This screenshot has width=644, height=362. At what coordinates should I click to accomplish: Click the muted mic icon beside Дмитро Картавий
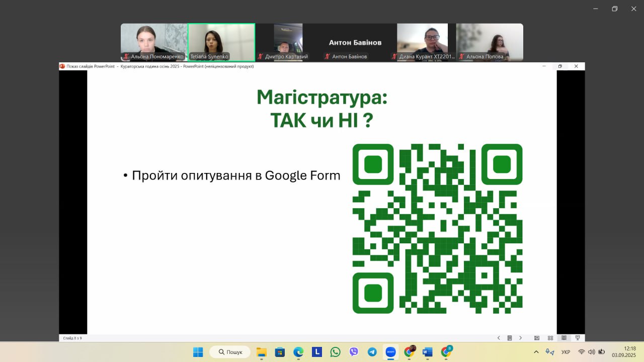click(x=261, y=56)
